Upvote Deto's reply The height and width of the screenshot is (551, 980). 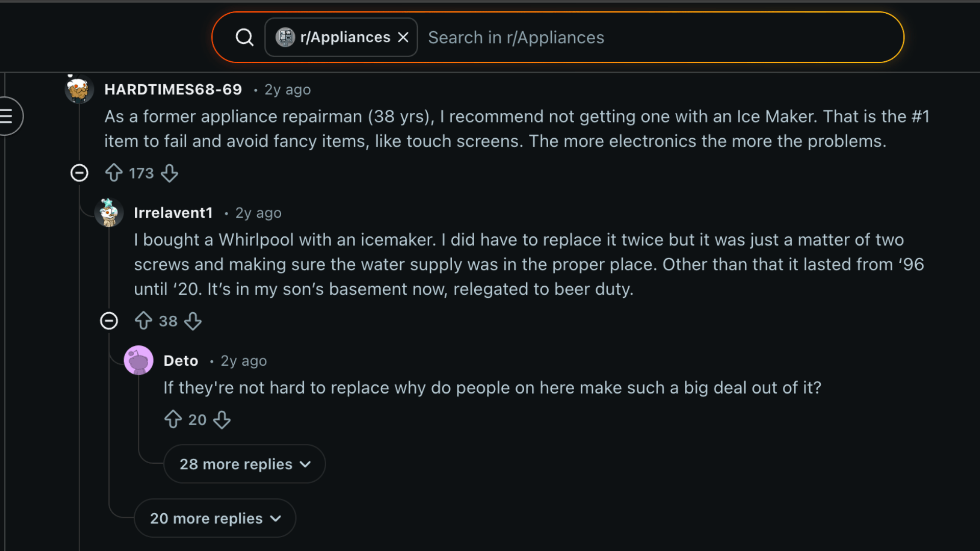pos(174,419)
